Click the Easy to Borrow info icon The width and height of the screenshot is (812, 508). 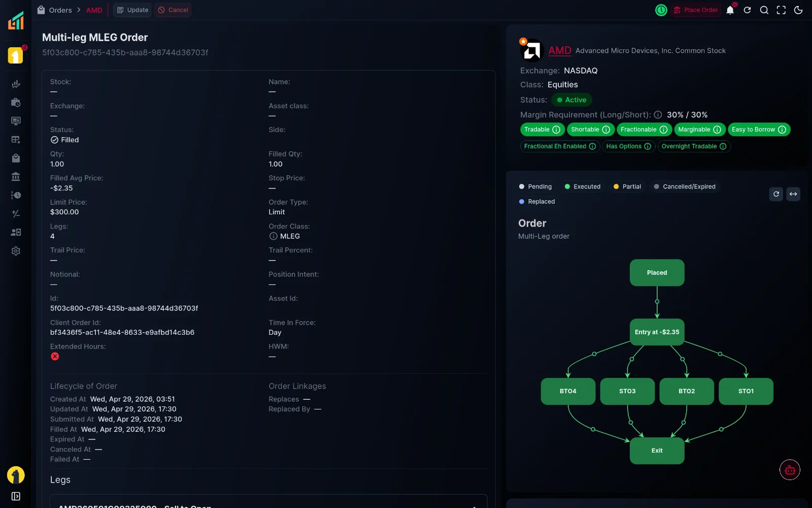coord(782,130)
